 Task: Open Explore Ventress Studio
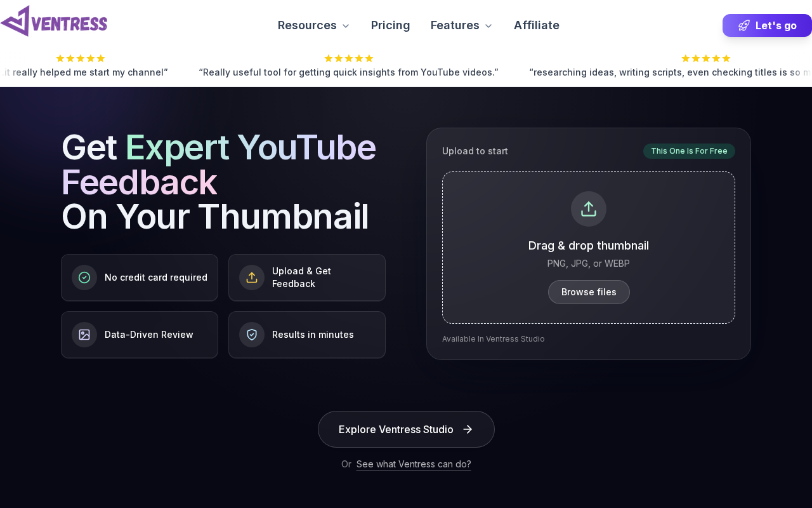point(406,429)
